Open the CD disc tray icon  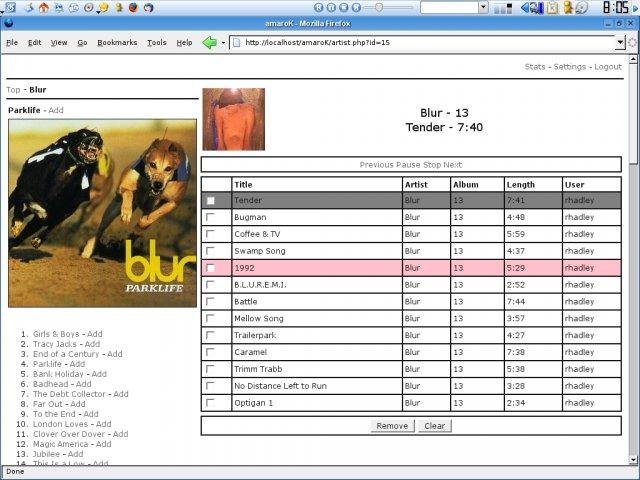[582, 7]
